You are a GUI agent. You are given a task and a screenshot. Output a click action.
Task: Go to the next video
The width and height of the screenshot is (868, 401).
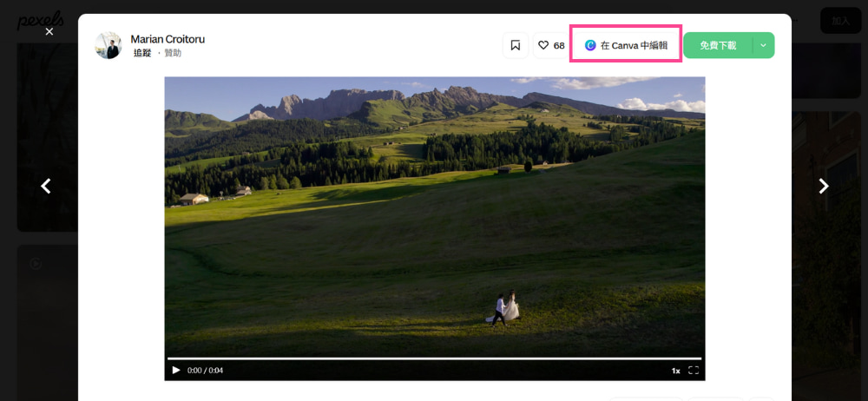[824, 186]
